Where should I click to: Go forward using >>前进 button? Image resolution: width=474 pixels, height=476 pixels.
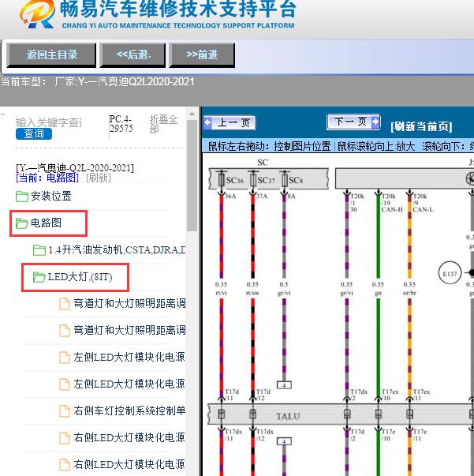202,55
